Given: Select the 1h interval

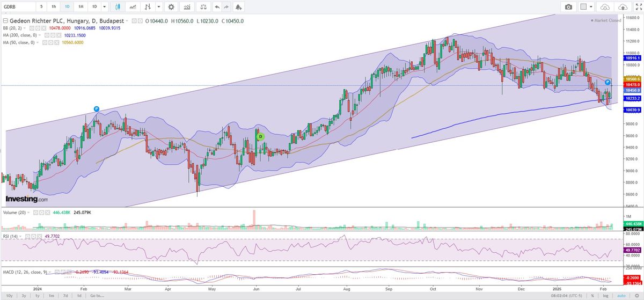Looking at the screenshot, I should [53, 6].
